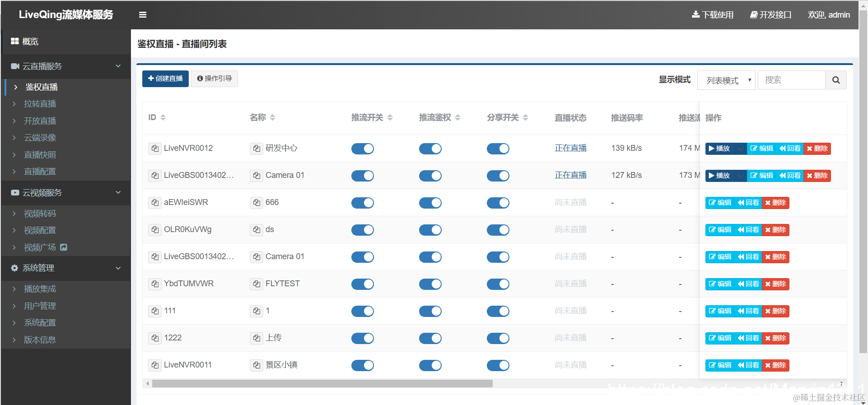
Task: Click the search magnifier icon button
Action: (x=836, y=80)
